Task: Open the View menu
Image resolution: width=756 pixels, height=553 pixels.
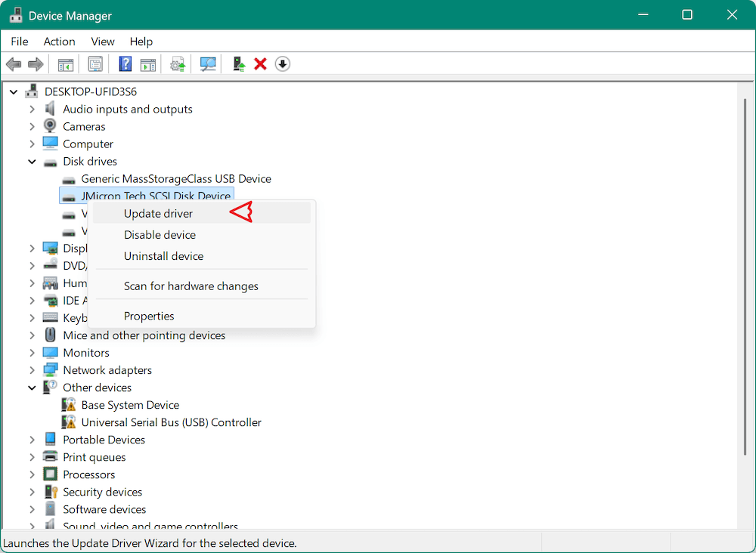Action: tap(102, 42)
